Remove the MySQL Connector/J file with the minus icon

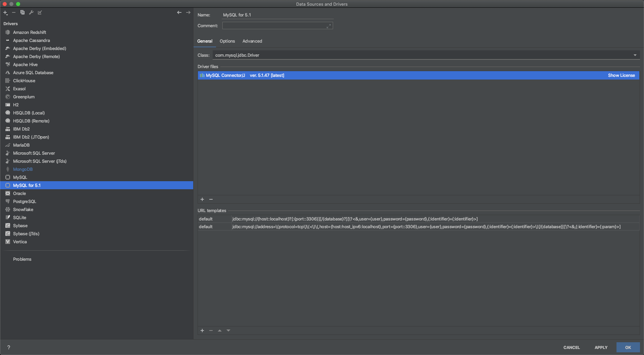click(211, 199)
